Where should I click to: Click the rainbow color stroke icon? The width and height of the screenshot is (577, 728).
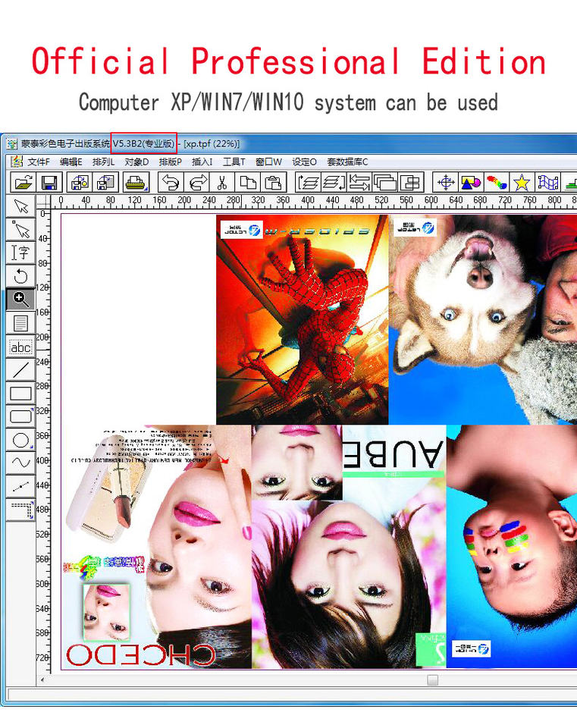tap(496, 183)
